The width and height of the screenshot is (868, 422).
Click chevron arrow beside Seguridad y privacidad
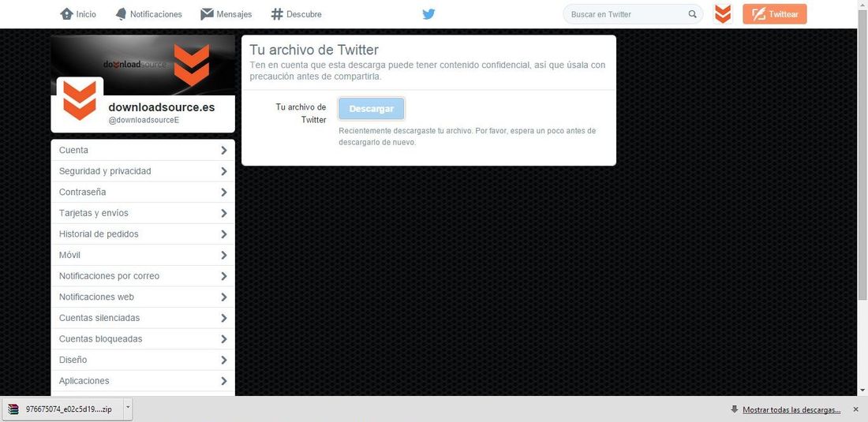point(223,171)
